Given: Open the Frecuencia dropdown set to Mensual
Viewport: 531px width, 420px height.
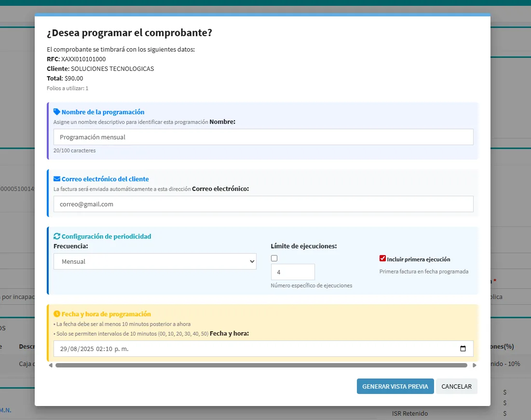Looking at the screenshot, I should [x=155, y=261].
